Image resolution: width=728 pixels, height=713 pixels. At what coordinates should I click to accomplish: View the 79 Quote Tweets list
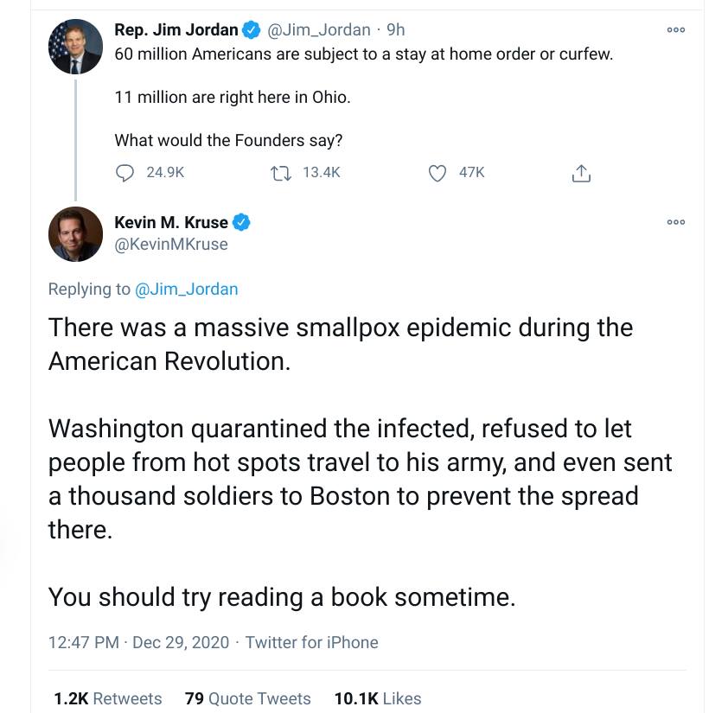pos(247,698)
